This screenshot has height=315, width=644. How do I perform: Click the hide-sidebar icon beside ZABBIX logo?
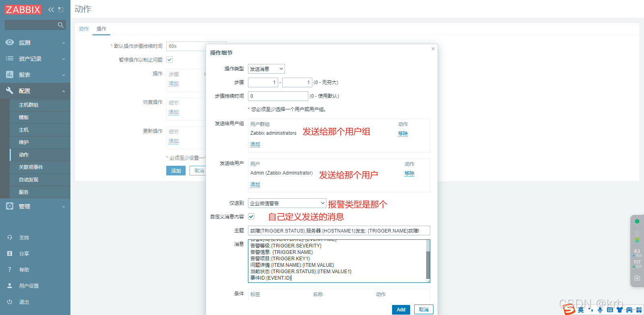pos(61,9)
